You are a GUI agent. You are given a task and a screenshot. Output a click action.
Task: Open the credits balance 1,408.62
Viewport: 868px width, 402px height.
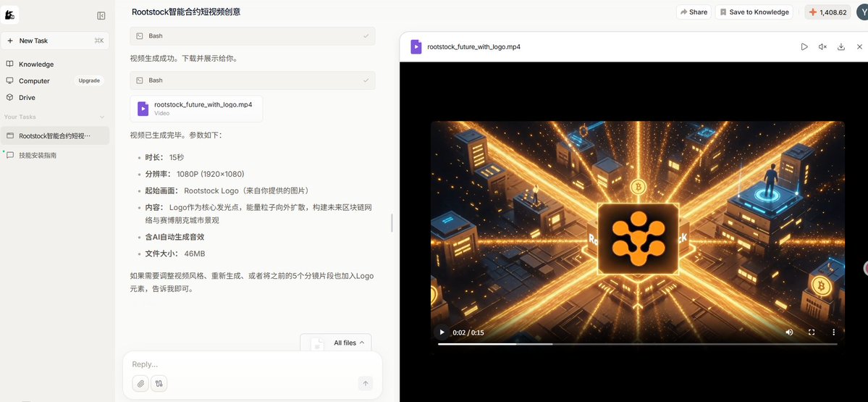tap(827, 12)
